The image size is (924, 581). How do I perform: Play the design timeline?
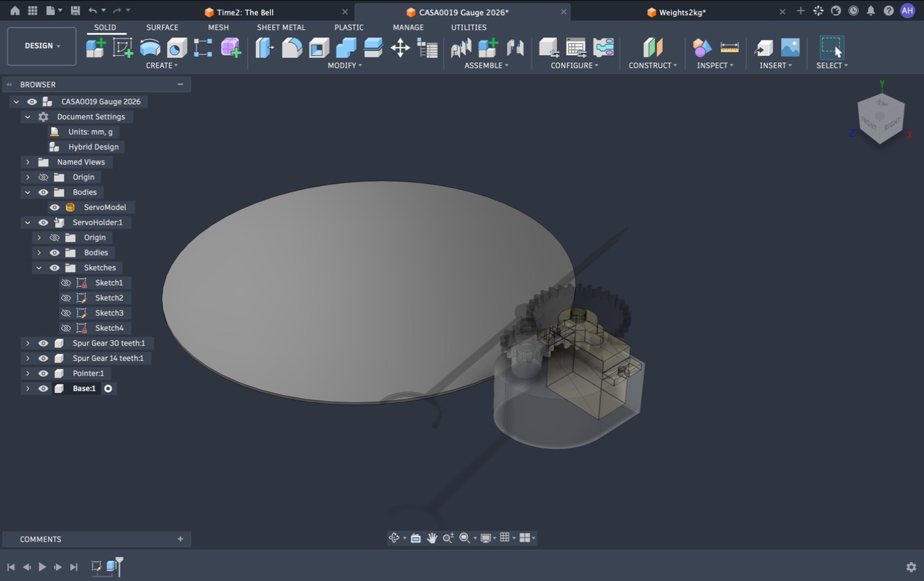pyautogui.click(x=42, y=567)
